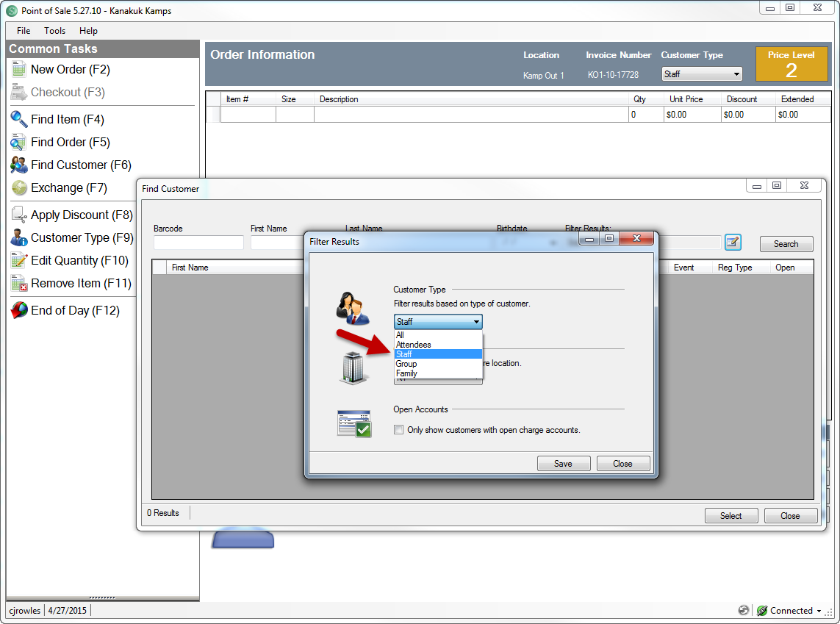Click the Find Item magnifier icon

19,119
